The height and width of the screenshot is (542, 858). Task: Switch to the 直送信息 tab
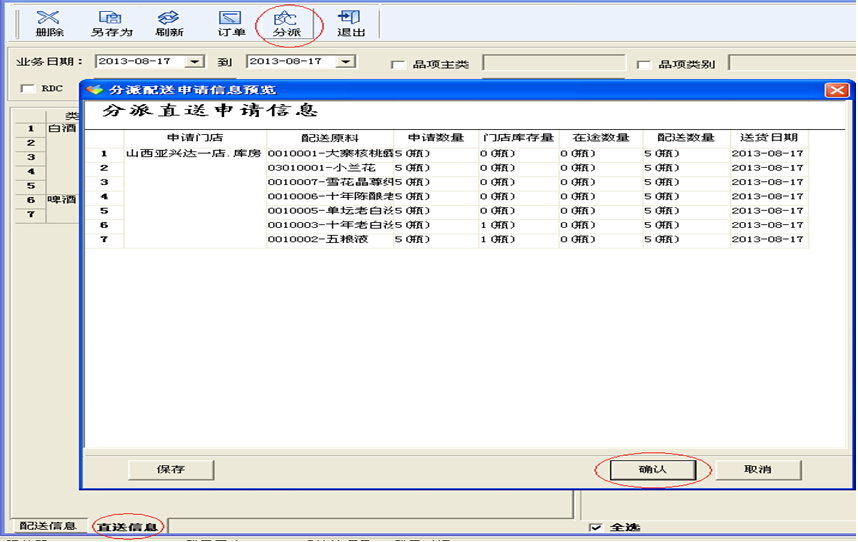[x=127, y=526]
